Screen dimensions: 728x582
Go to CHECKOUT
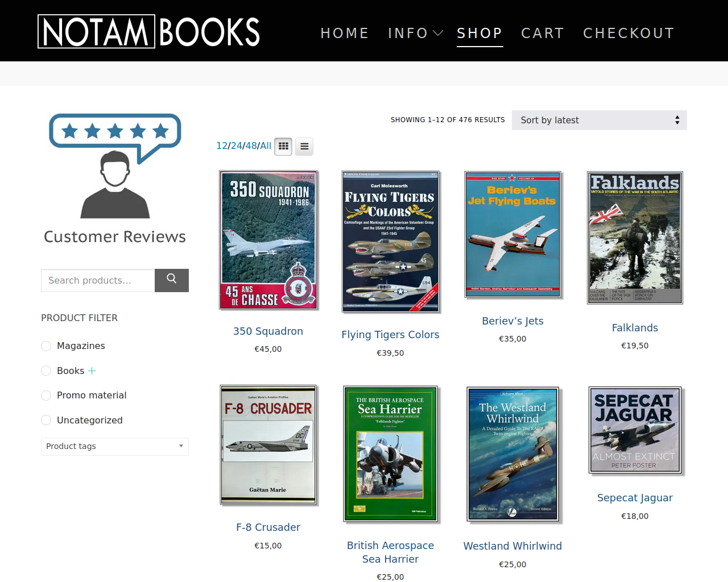click(628, 34)
